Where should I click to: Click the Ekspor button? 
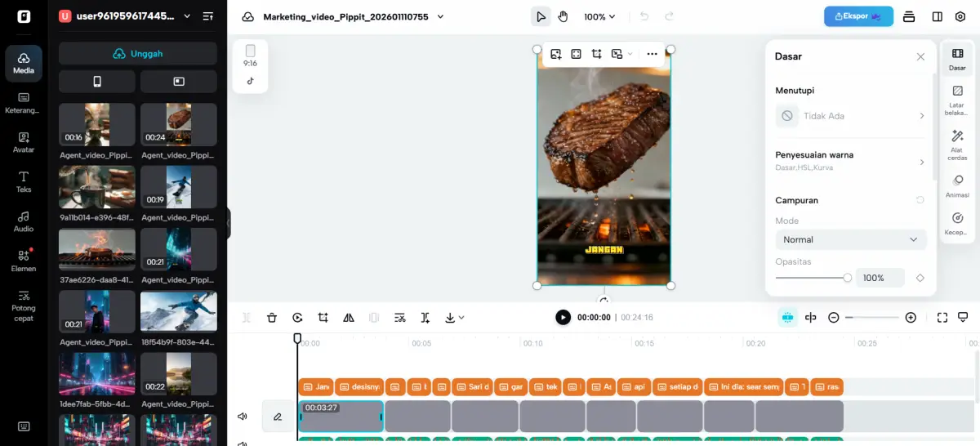click(x=858, y=16)
